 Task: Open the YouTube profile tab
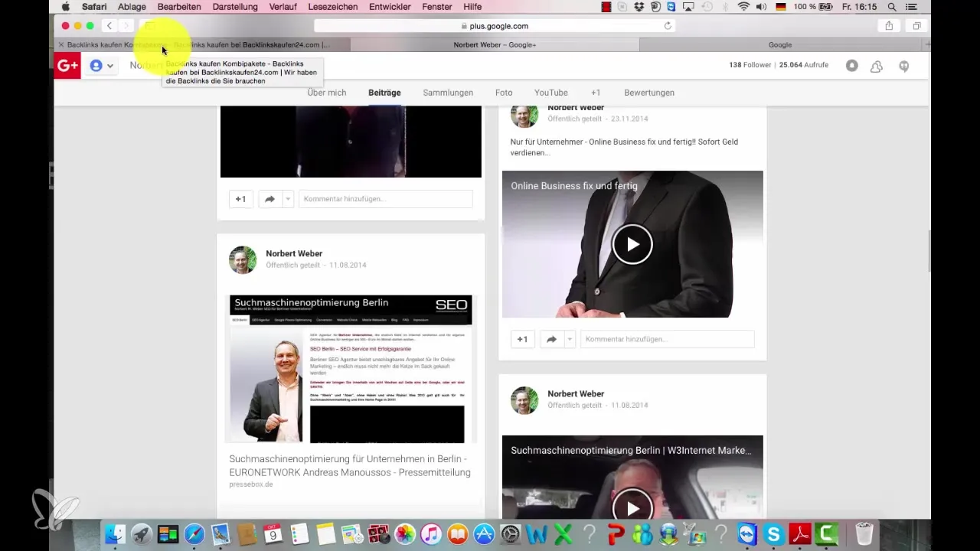551,93
